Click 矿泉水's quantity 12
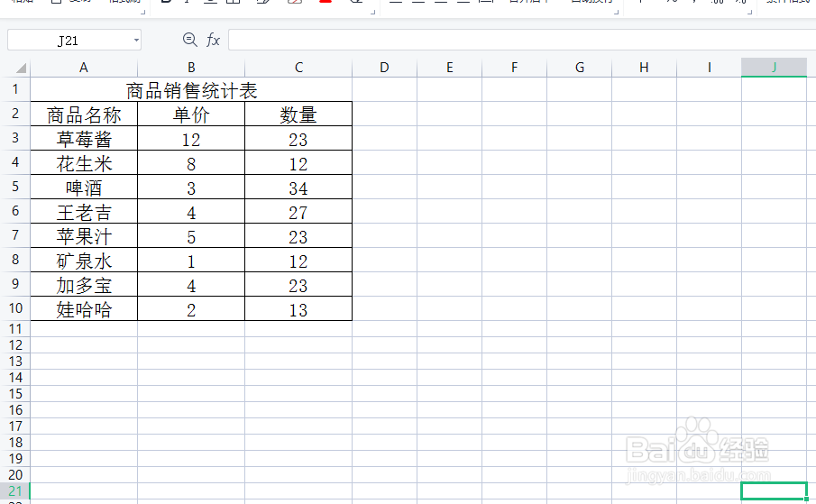Viewport: 816px width, 504px height. click(x=298, y=260)
